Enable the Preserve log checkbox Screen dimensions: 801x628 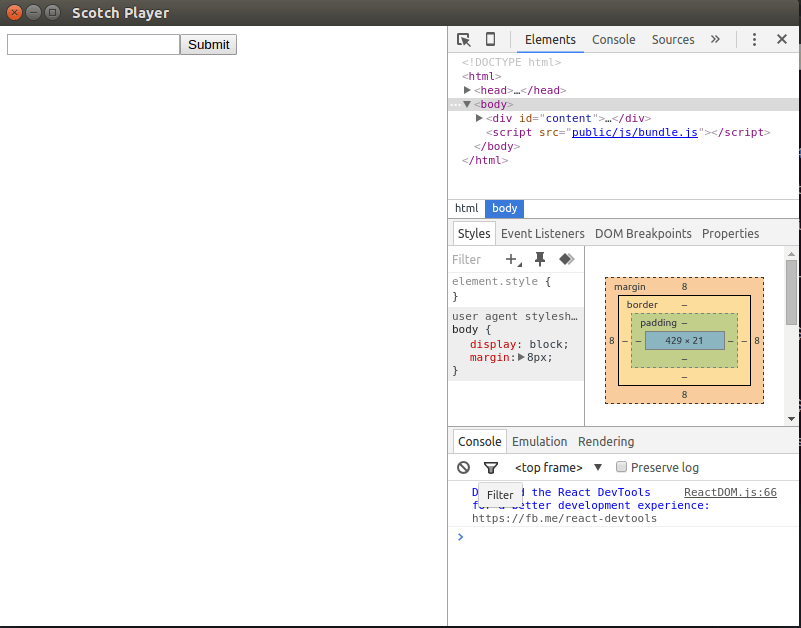pos(621,467)
